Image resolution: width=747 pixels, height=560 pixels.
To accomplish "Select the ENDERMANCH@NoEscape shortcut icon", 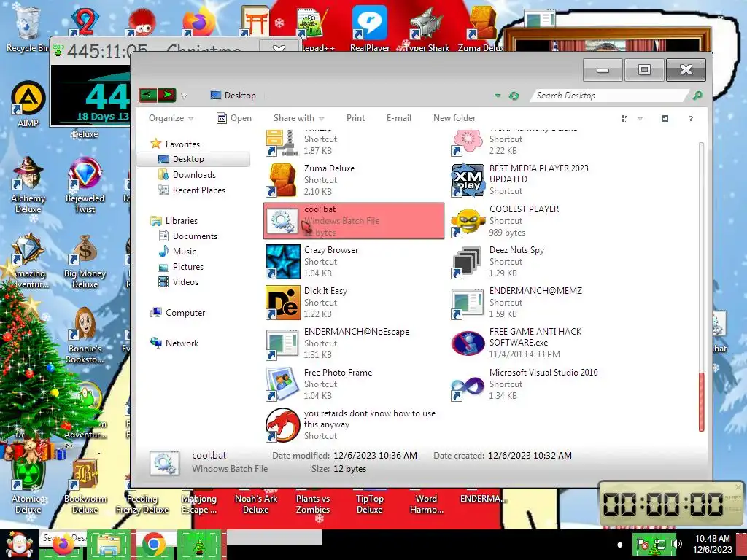I will coord(282,343).
